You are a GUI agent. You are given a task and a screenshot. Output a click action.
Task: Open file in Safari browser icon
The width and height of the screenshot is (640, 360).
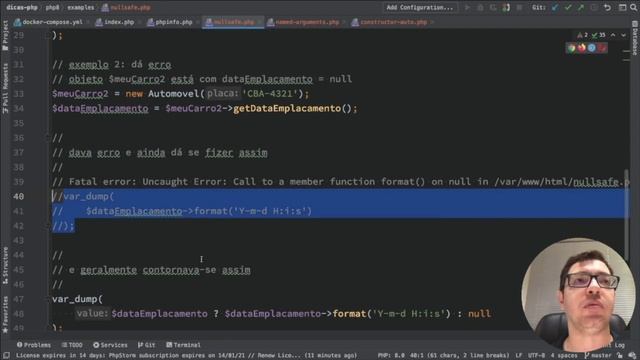click(592, 48)
